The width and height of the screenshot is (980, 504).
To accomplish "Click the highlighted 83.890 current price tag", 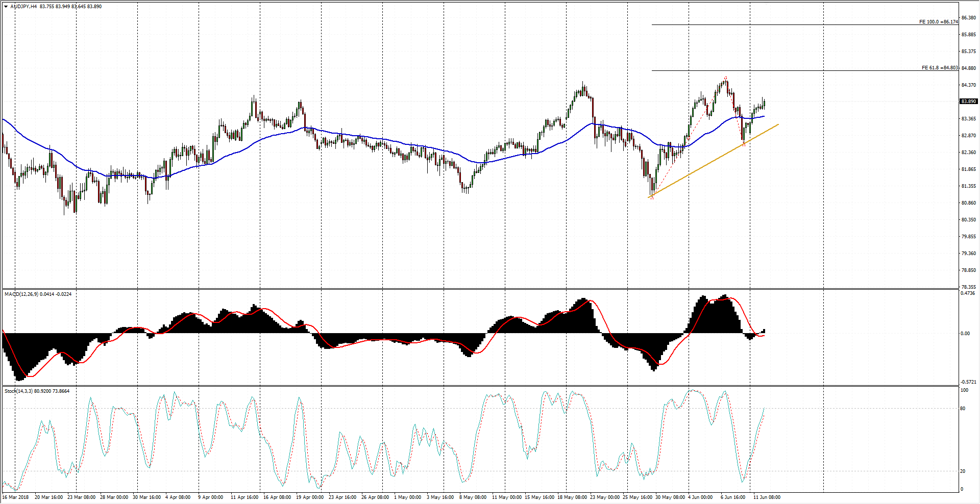I will coord(968,102).
